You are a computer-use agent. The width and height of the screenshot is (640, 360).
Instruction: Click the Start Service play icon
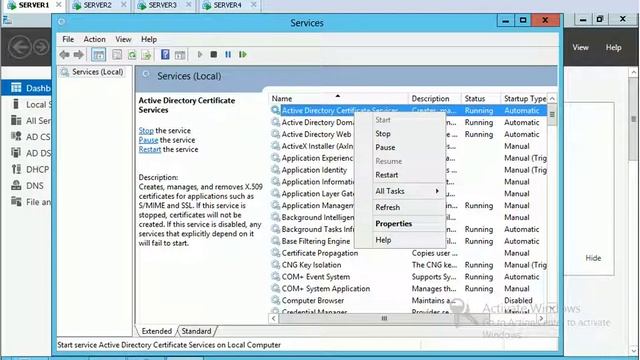coord(200,54)
